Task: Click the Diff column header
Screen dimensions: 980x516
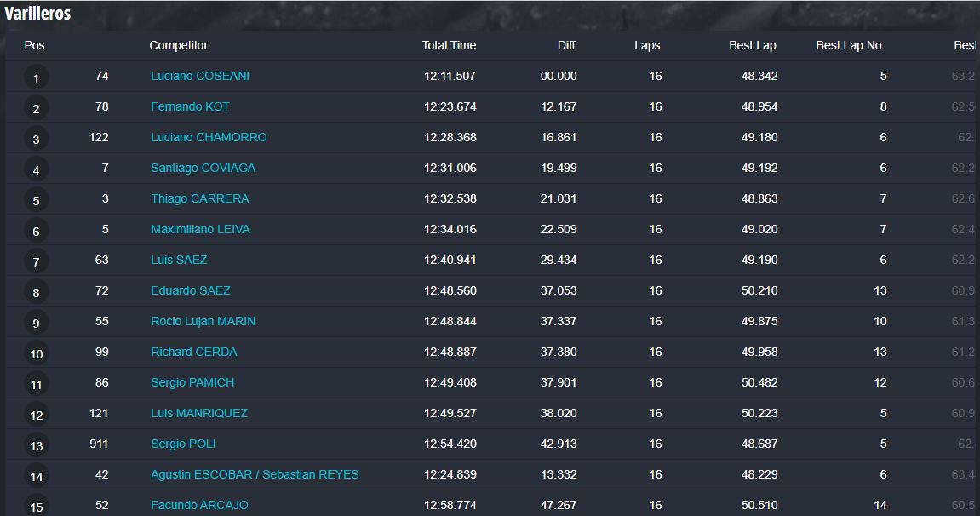Action: coord(566,46)
